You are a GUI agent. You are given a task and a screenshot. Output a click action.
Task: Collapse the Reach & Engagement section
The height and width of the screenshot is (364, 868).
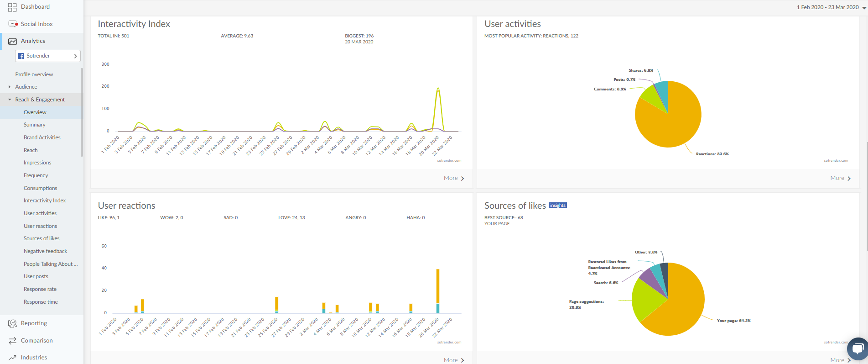(x=10, y=100)
